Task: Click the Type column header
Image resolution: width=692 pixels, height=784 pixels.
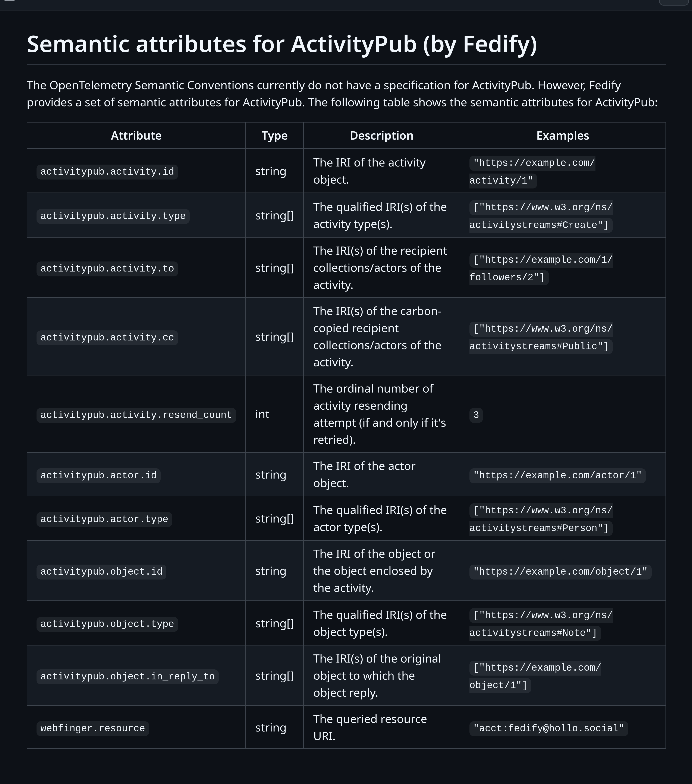Action: pyautogui.click(x=274, y=136)
